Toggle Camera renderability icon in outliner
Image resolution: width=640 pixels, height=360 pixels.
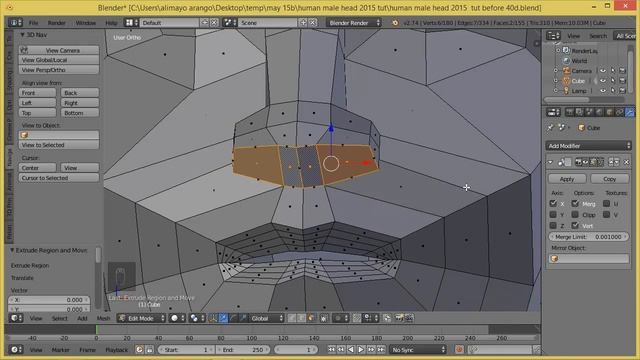click(x=622, y=71)
